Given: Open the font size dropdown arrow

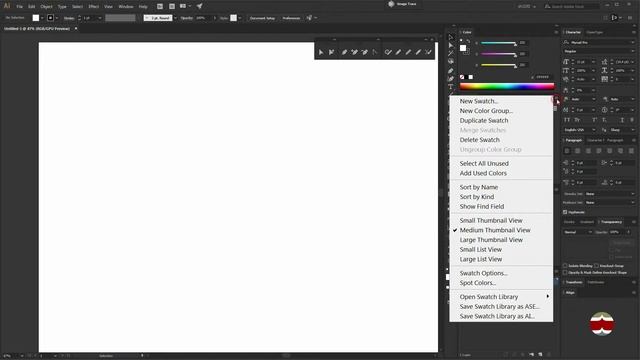Looking at the screenshot, I should coord(593,62).
